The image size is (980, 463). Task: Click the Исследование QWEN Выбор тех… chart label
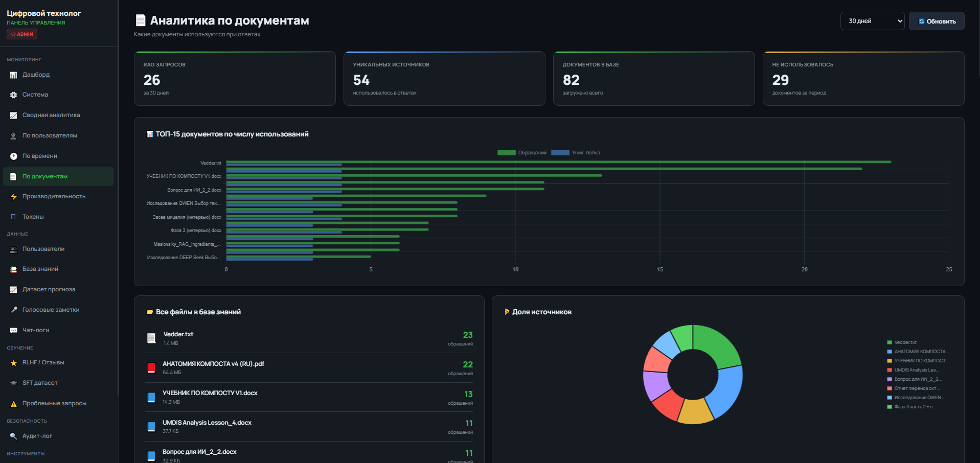[184, 203]
